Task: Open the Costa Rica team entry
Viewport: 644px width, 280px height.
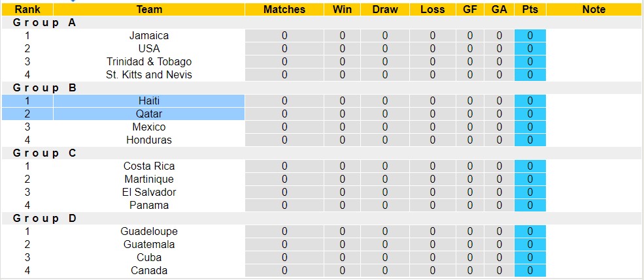Action: (x=149, y=166)
